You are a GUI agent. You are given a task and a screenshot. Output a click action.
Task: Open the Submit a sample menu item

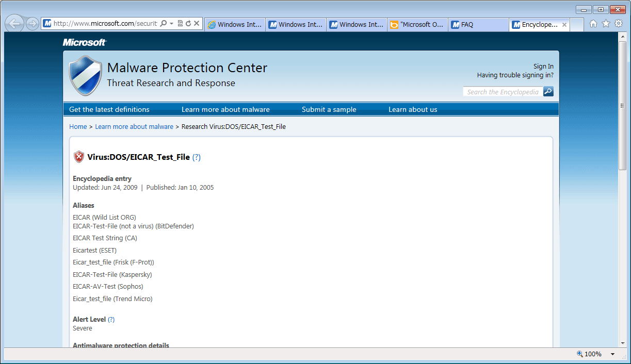[329, 109]
